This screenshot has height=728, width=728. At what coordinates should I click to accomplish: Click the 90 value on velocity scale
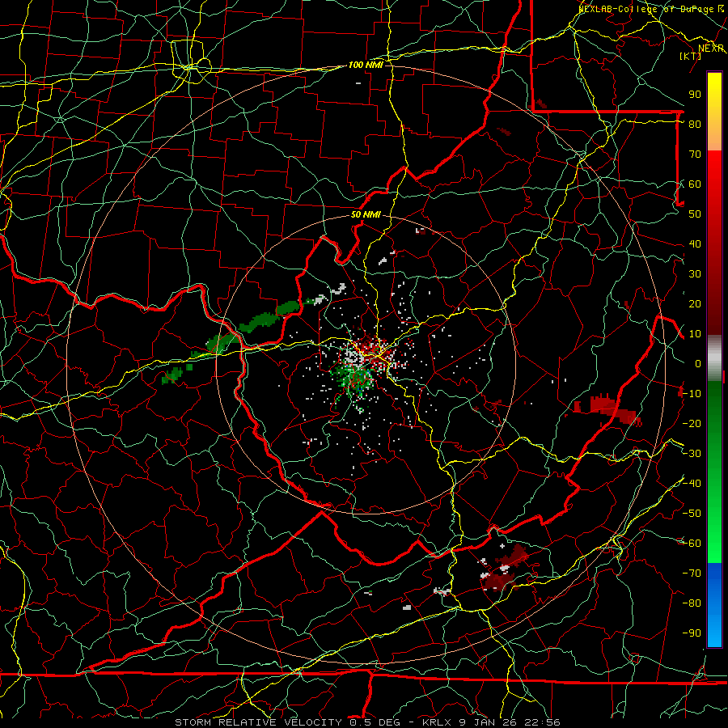pyautogui.click(x=695, y=95)
